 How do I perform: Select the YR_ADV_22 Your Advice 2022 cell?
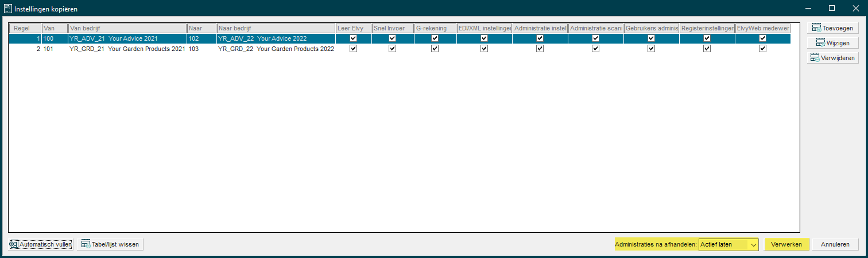276,38
